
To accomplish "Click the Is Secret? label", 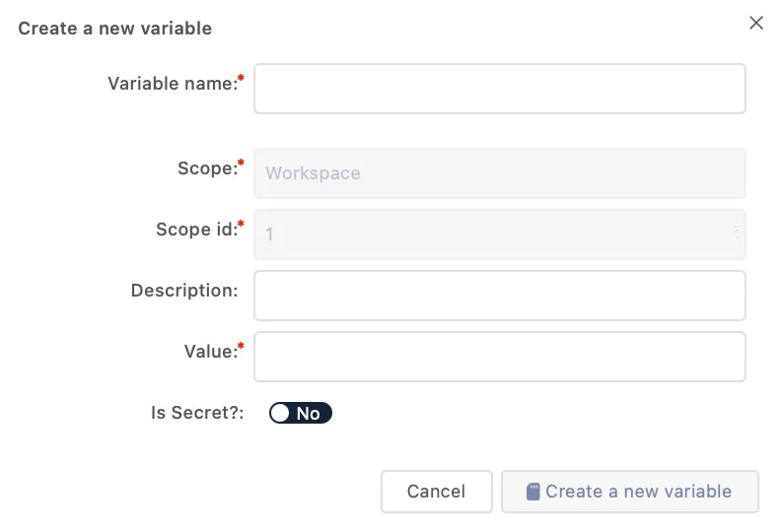I will 197,413.
